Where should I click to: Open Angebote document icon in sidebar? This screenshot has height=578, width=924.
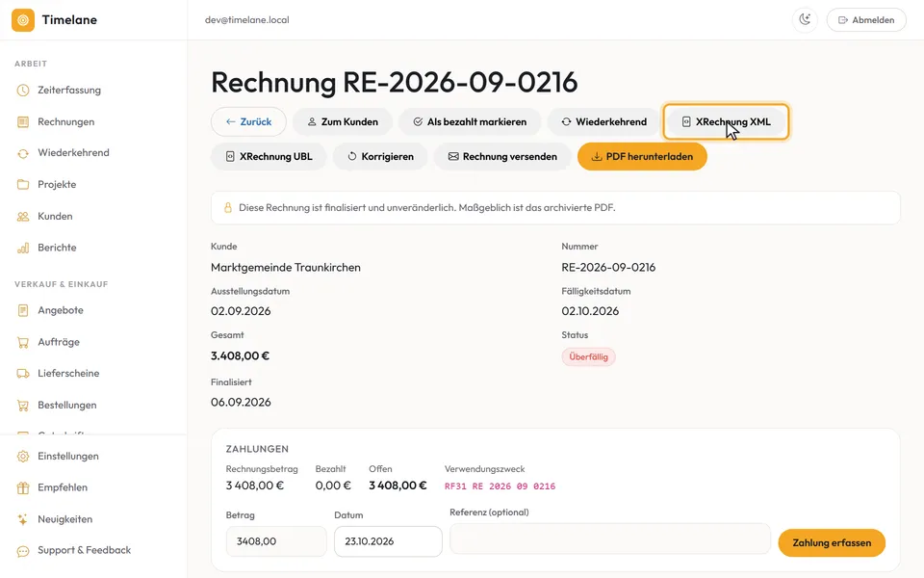coord(23,310)
